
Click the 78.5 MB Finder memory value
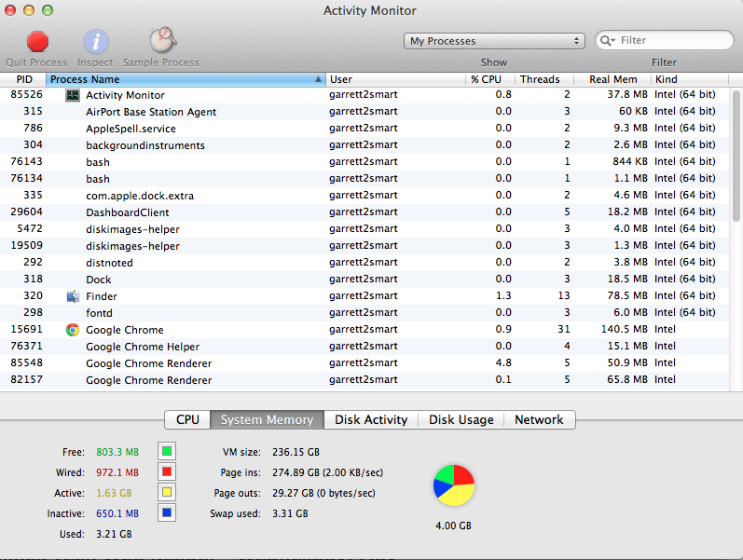[x=627, y=295]
